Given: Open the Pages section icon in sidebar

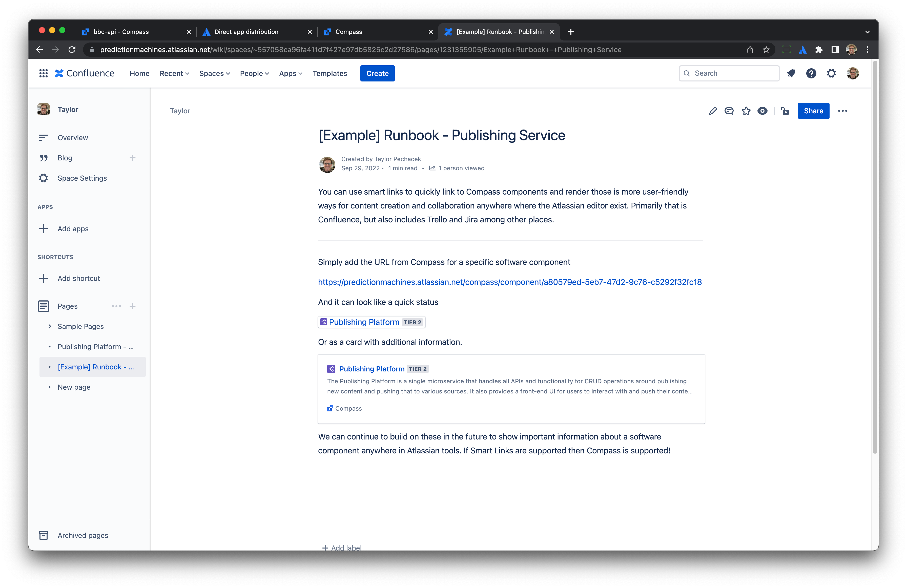Looking at the screenshot, I should (x=44, y=306).
